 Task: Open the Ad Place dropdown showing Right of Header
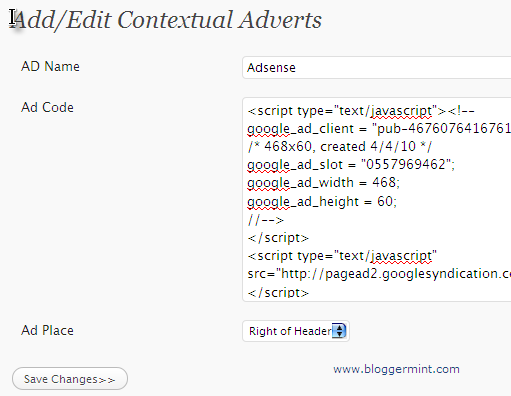(296, 331)
